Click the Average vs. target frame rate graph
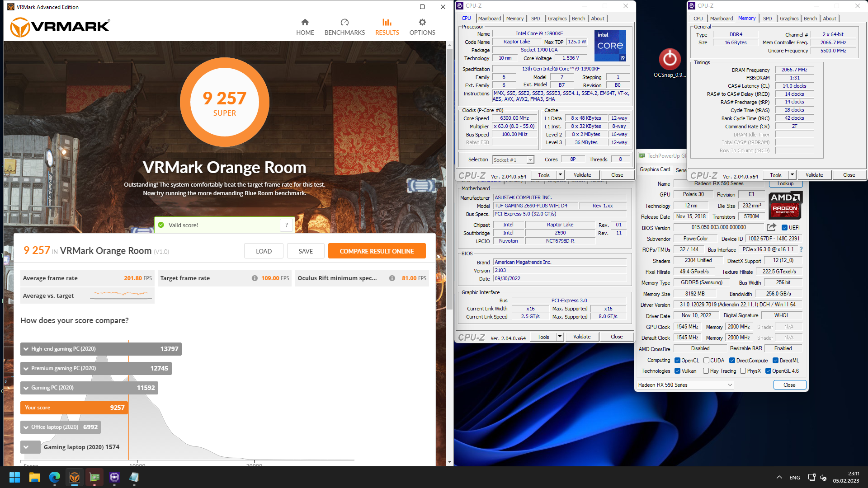868x488 pixels. tap(121, 294)
